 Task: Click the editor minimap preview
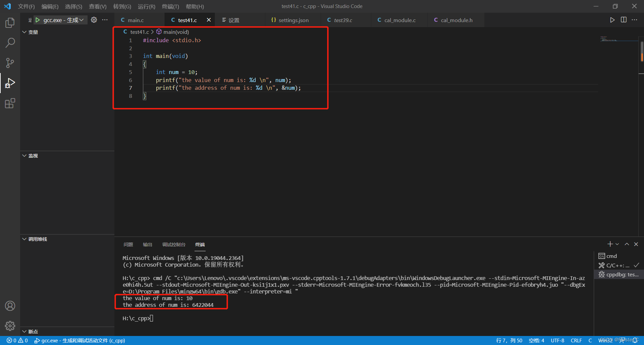(619, 39)
